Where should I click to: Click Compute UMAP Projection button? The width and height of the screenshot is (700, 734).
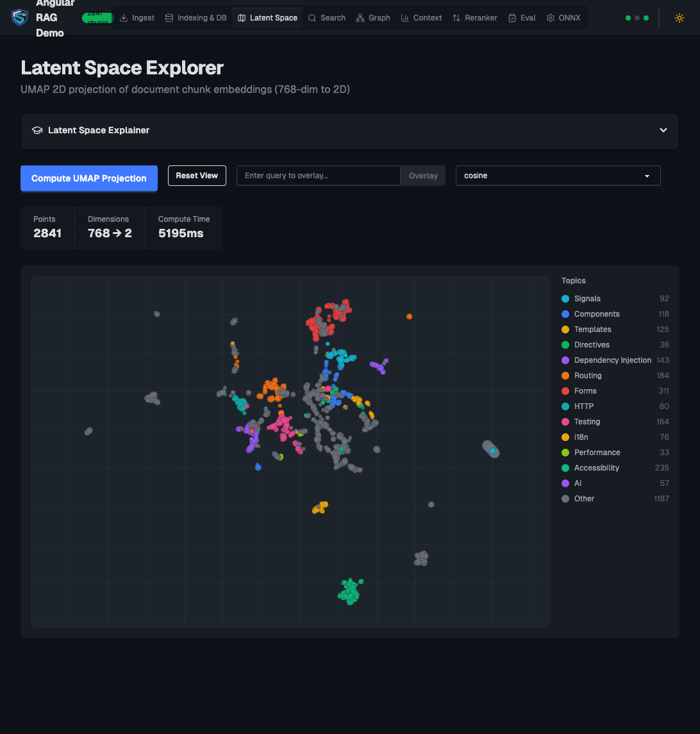[x=89, y=178]
